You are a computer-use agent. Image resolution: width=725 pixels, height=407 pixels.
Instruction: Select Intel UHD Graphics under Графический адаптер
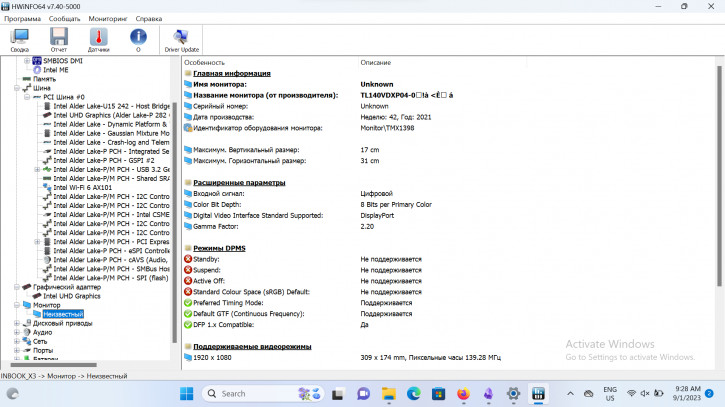(72, 296)
